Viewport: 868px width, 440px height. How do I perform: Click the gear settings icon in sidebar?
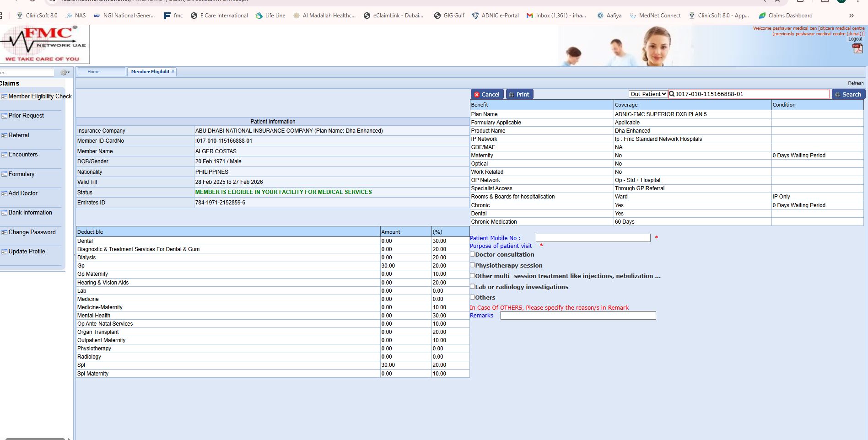(x=64, y=72)
